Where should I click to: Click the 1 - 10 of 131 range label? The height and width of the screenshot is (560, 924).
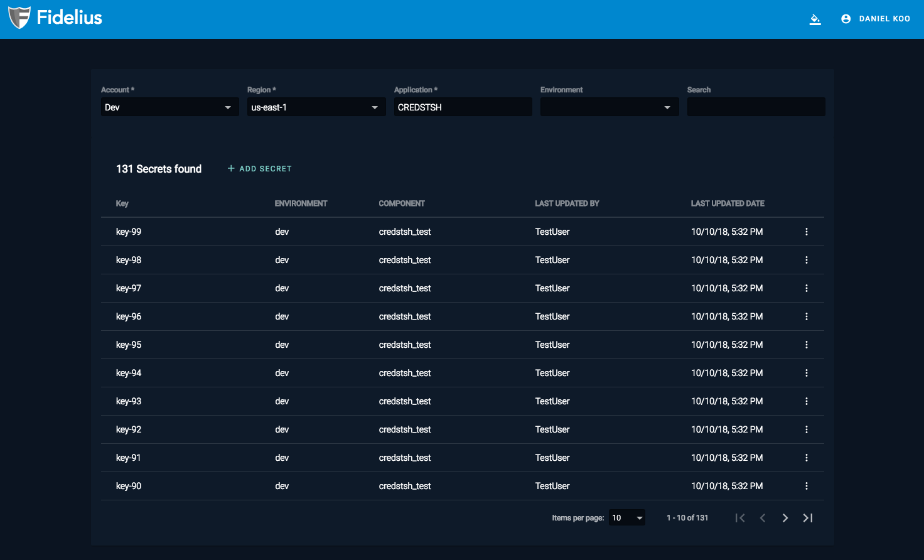point(687,518)
